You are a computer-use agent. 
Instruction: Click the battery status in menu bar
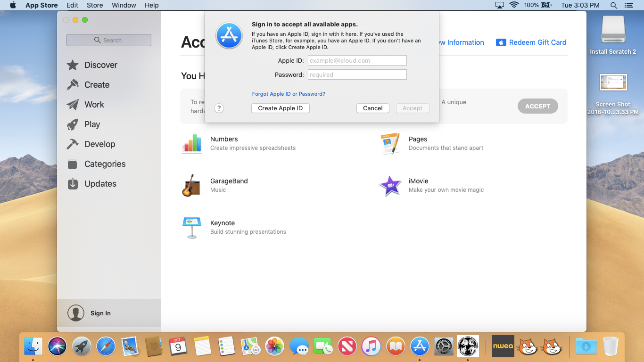tap(538, 5)
